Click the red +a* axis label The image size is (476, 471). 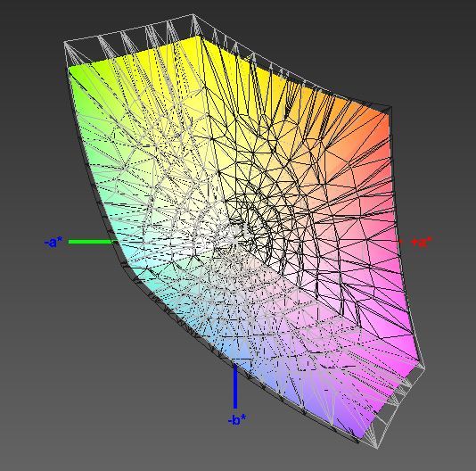(x=422, y=242)
